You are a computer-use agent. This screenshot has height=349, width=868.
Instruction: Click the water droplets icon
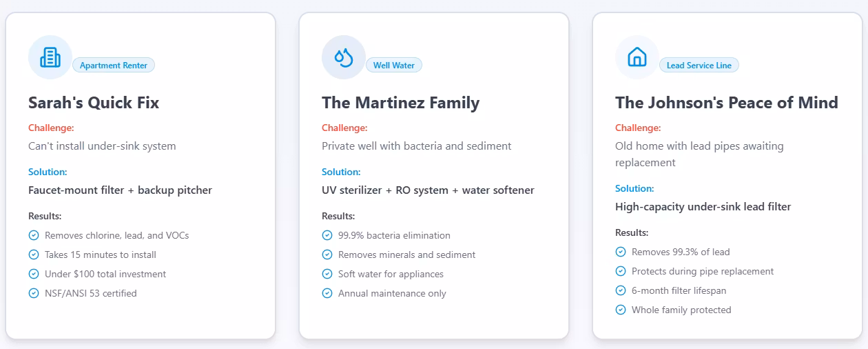(344, 57)
